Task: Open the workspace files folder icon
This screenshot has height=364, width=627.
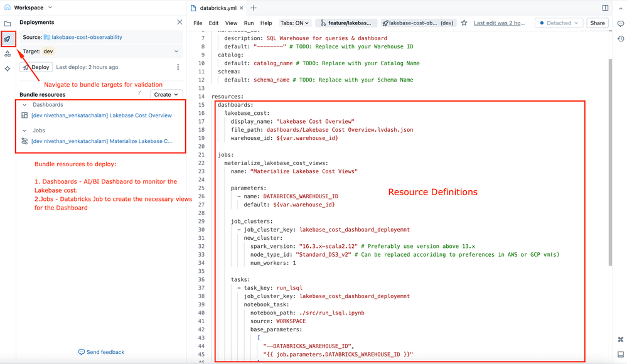Action: click(x=8, y=24)
